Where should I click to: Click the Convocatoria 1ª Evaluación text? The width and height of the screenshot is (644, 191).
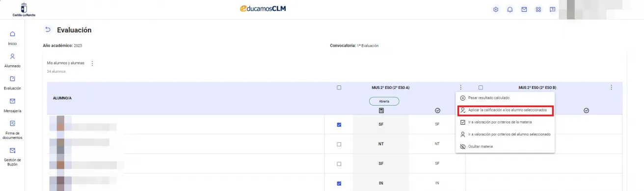(x=354, y=46)
